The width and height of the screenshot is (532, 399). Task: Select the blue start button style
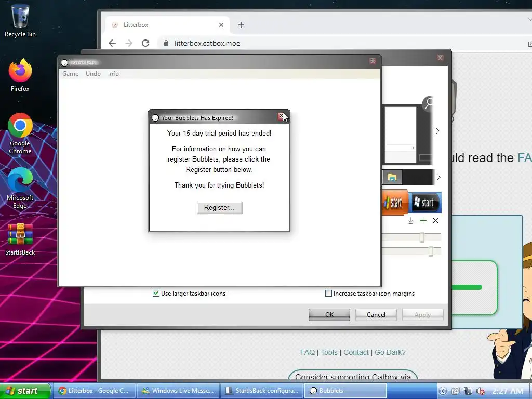425,203
